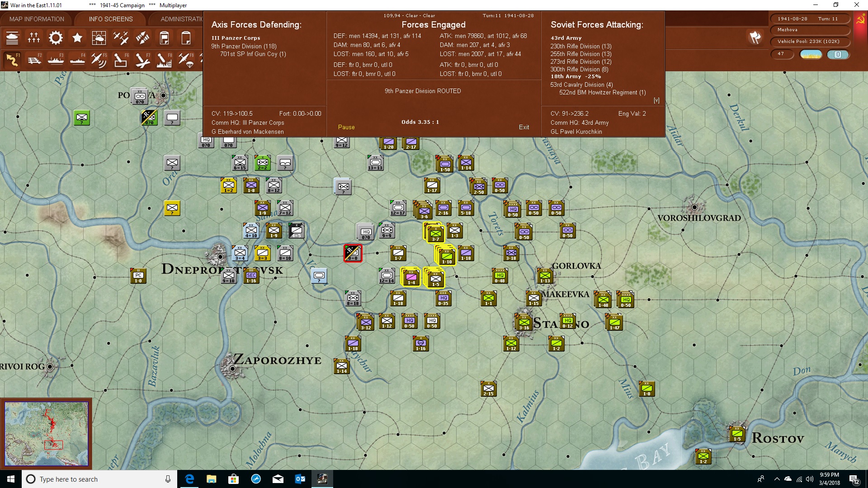This screenshot has width=868, height=488.
Task: Click the clear weather indicator pill
Action: click(811, 54)
